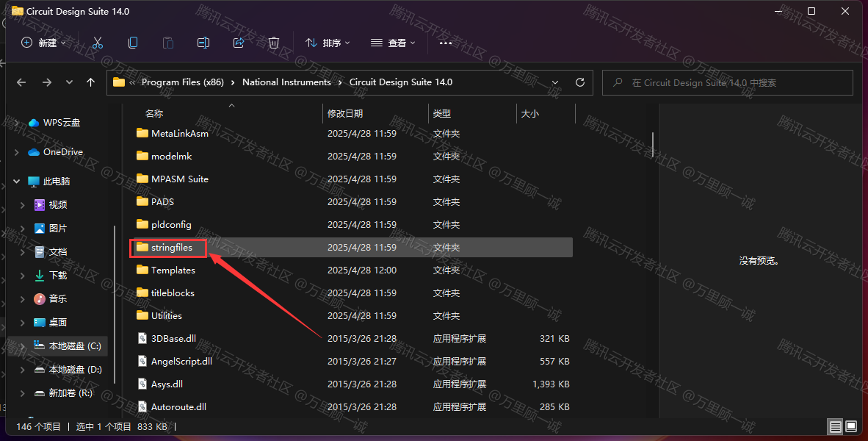Go up one directory level
868x441 pixels.
tap(91, 82)
